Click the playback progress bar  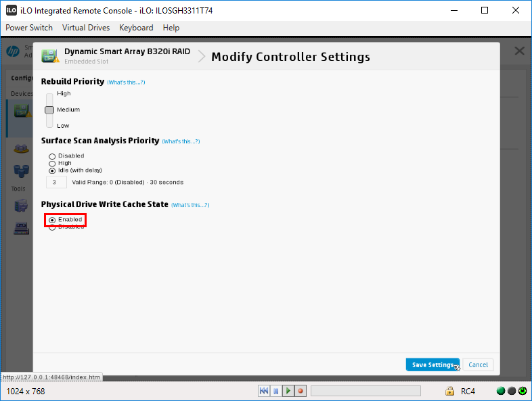point(365,391)
